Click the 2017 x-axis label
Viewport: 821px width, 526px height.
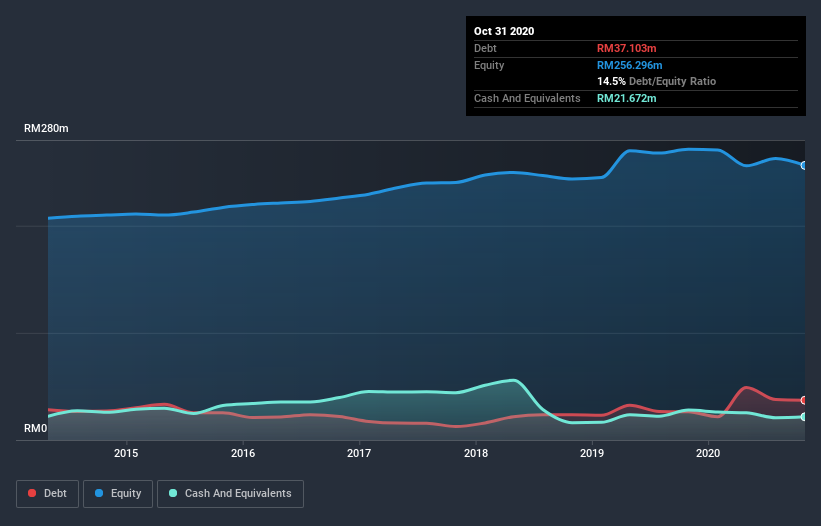pyautogui.click(x=359, y=453)
